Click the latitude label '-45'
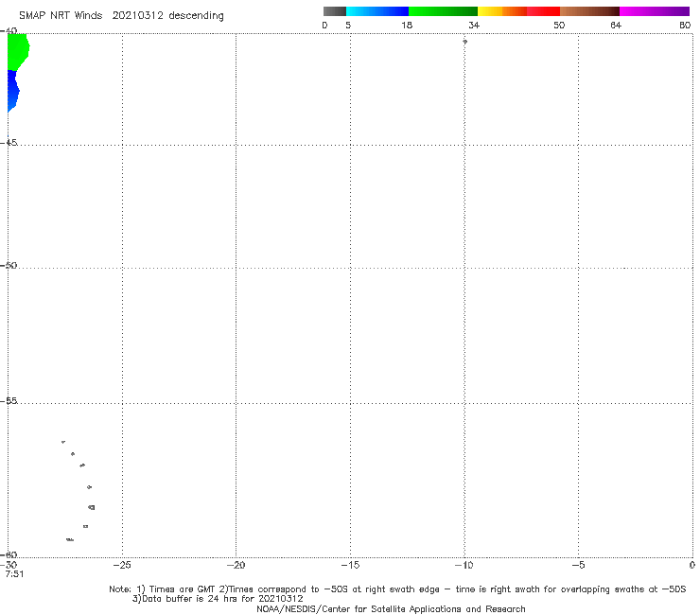 tap(9, 143)
